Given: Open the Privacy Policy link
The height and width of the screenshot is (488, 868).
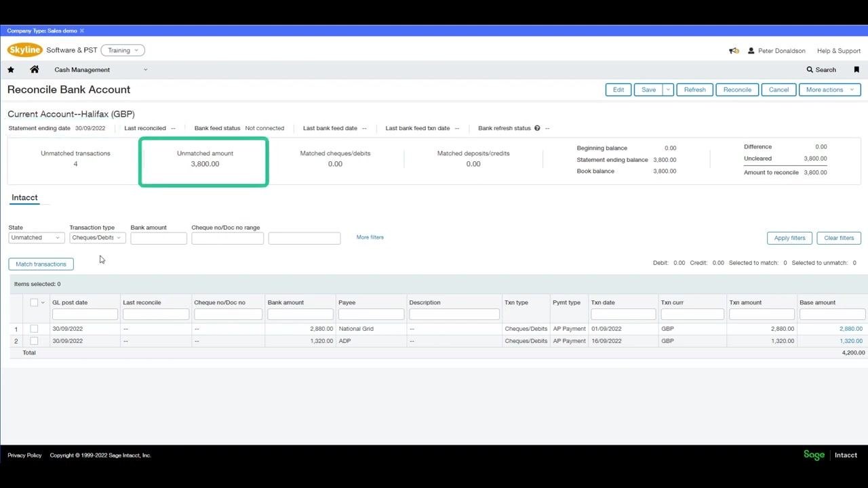Looking at the screenshot, I should pos(24,455).
